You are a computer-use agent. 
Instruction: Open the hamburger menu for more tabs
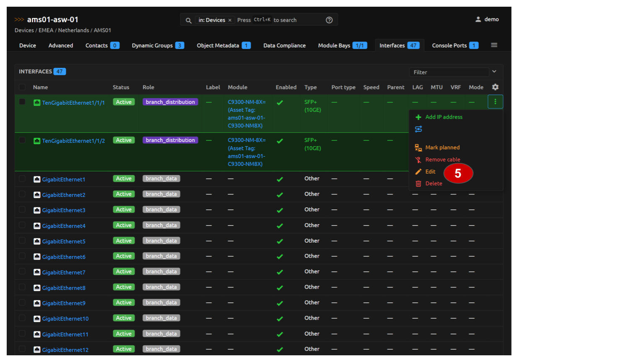coord(494,45)
